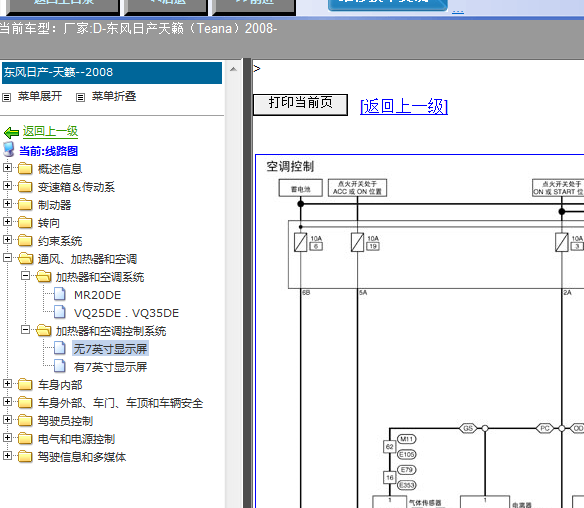Click the 制动器 folder label
This screenshot has width=584, height=508.
click(54, 205)
